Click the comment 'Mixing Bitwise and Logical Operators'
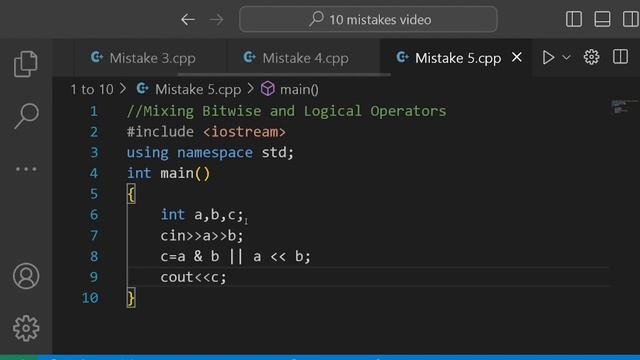This screenshot has height=360, width=640. point(287,111)
